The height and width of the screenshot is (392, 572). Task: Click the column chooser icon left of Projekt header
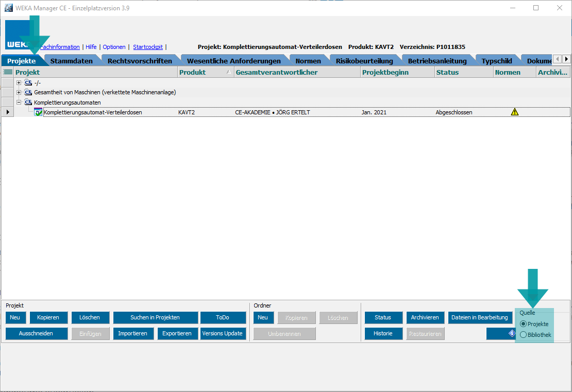(x=8, y=73)
